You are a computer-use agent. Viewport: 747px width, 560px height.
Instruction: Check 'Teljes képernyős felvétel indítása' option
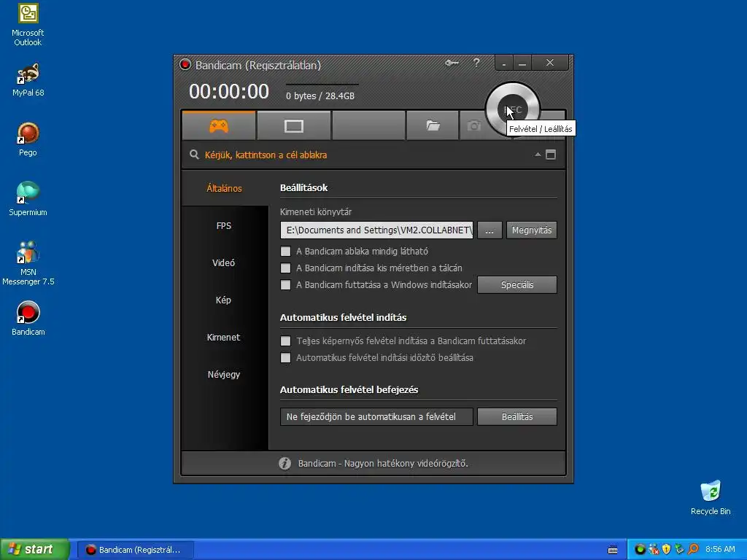285,341
